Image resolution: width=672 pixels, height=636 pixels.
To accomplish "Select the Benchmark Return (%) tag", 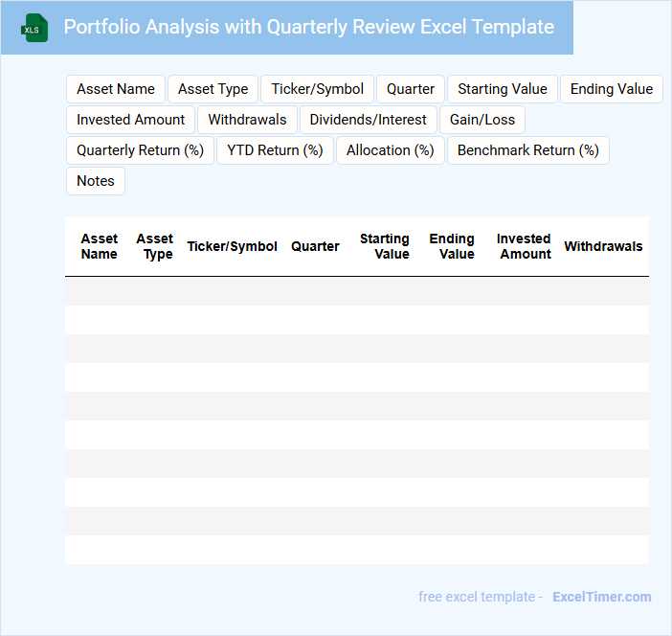I will 527,150.
